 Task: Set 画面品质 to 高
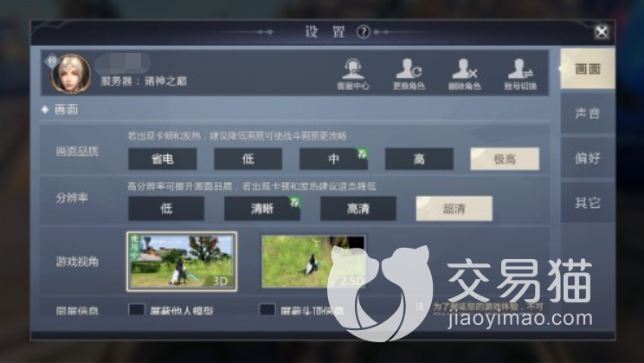(x=419, y=159)
